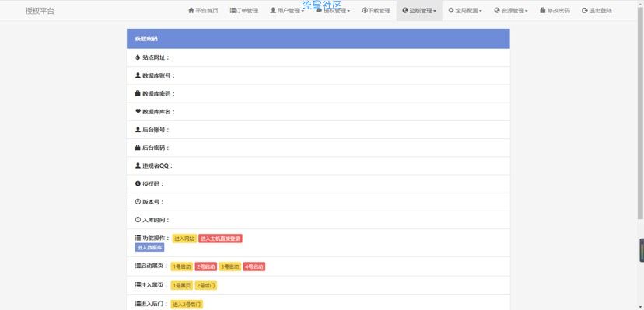This screenshot has height=310, width=644.
Task: Select the 违规者QQ label text
Action: pos(157,166)
